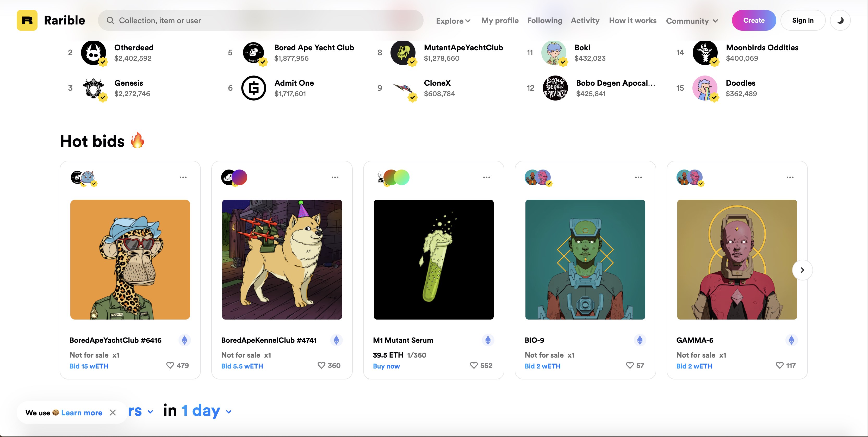Open more options on BoredApeYachtClub #6416 card

(x=183, y=177)
